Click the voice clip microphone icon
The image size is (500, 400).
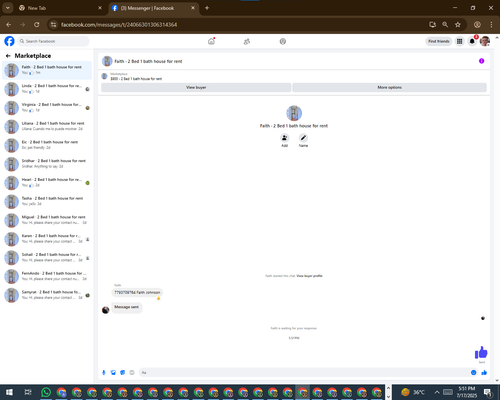coord(104,372)
